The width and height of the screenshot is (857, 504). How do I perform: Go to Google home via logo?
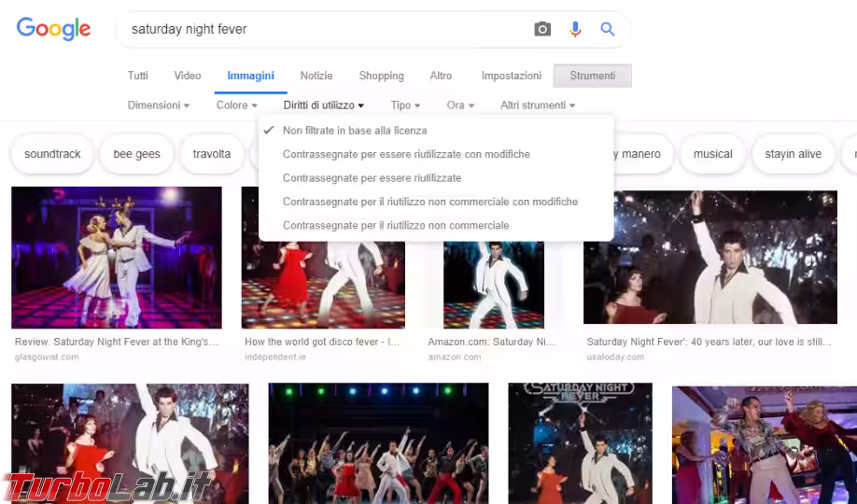[53, 29]
